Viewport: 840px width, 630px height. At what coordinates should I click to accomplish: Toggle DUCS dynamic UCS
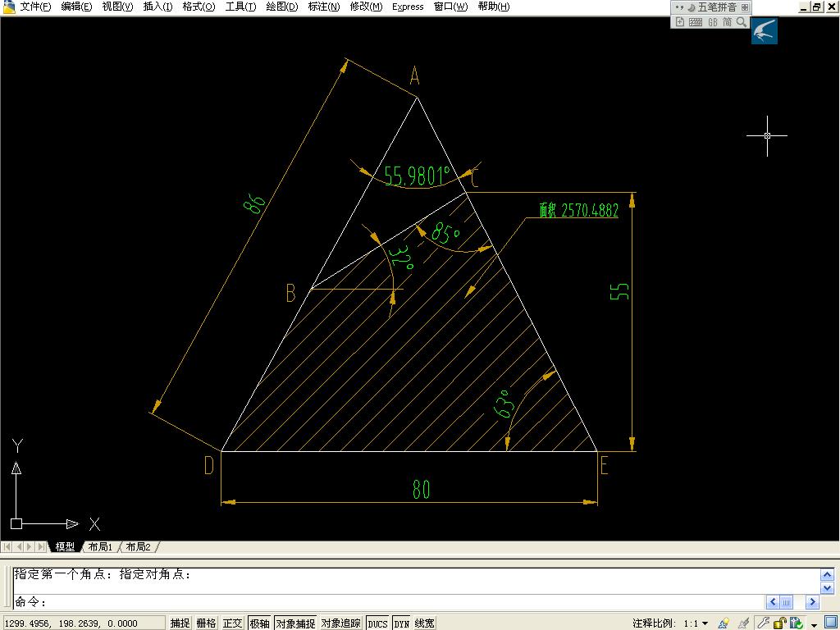377,623
